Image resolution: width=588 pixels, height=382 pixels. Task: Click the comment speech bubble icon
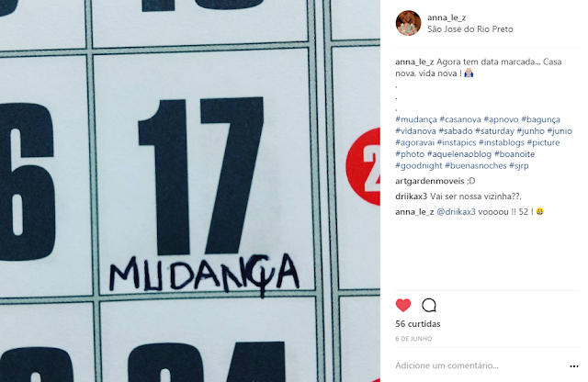pyautogui.click(x=429, y=305)
